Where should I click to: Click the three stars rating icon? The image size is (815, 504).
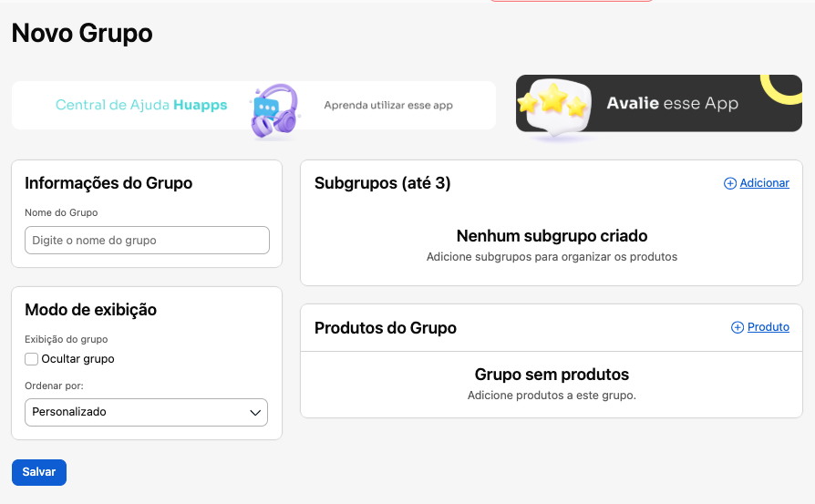553,101
